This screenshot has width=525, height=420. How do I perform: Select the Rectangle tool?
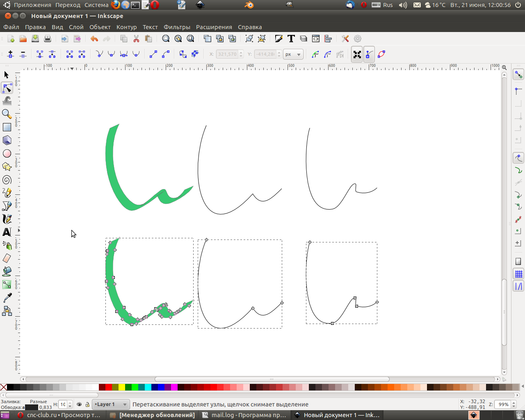[x=7, y=128]
